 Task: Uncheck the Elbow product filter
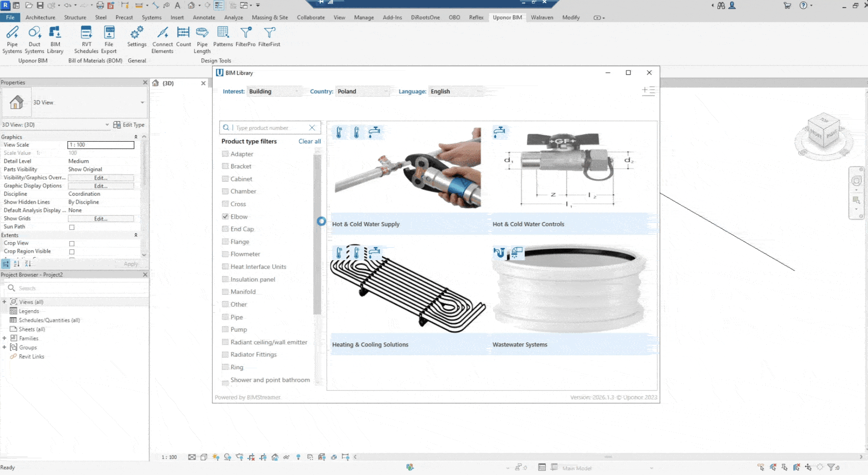tap(226, 216)
